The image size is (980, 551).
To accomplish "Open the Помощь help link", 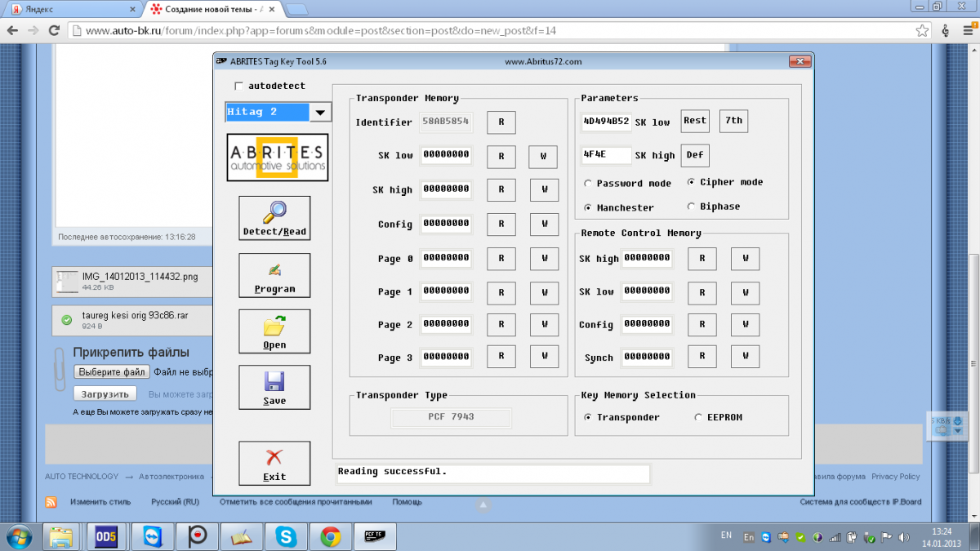I will point(407,502).
